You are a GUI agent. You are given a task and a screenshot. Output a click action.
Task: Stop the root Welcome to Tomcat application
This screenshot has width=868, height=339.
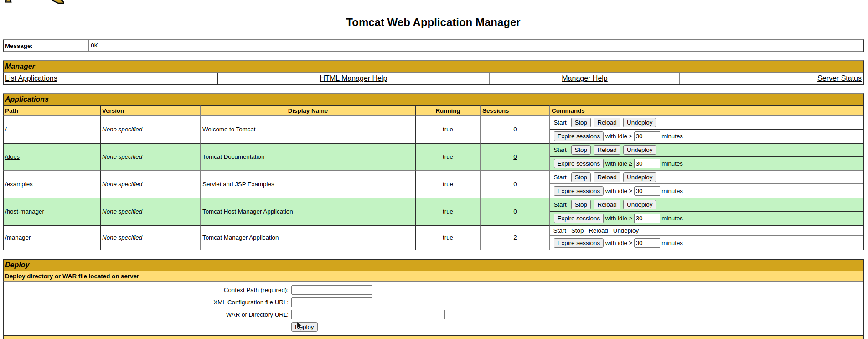pyautogui.click(x=581, y=123)
